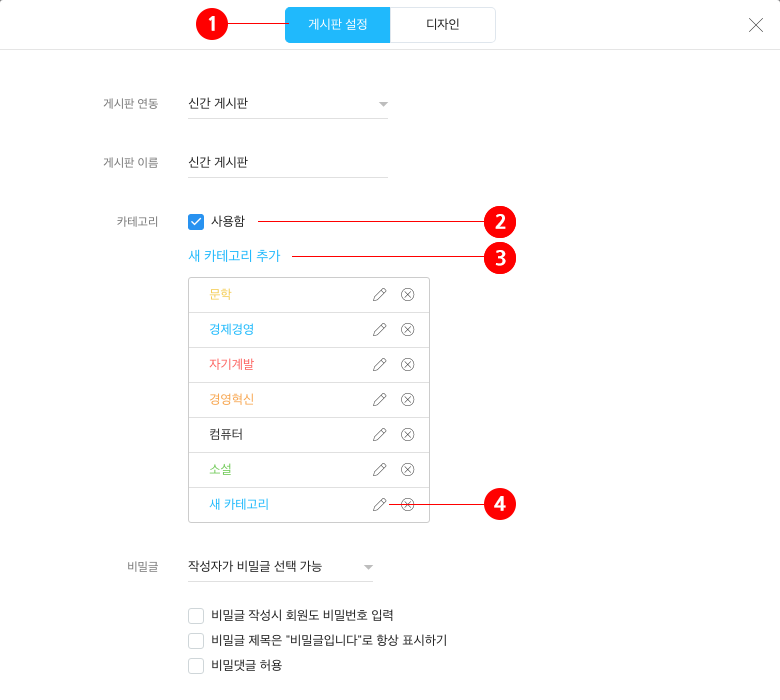Click the 새 카테고리 추가 link

(234, 256)
